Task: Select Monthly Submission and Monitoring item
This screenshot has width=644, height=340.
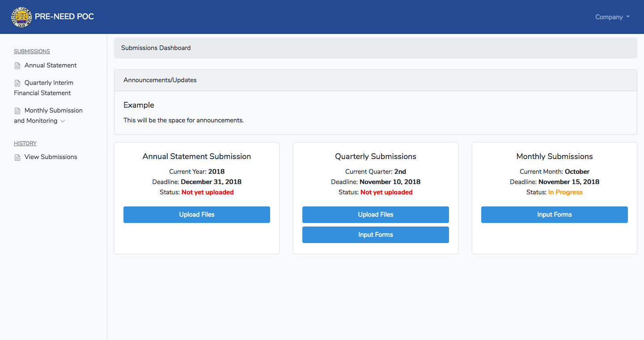Action: [48, 115]
